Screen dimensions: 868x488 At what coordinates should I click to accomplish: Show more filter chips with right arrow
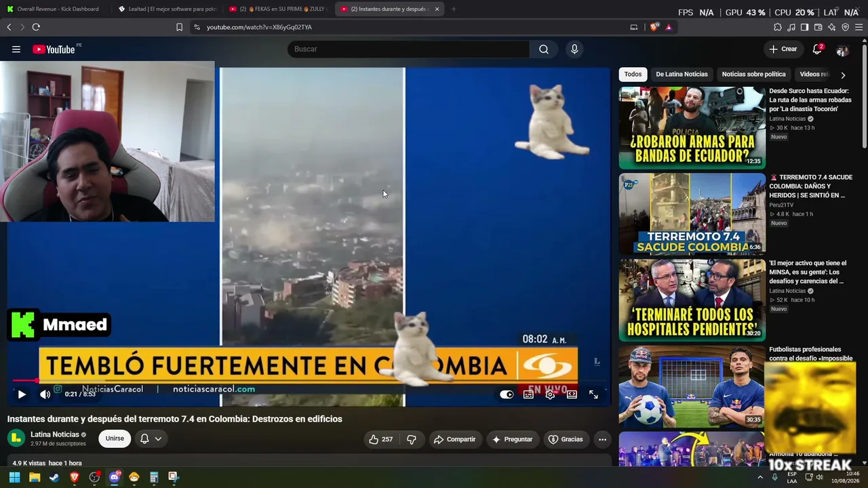[x=843, y=75]
